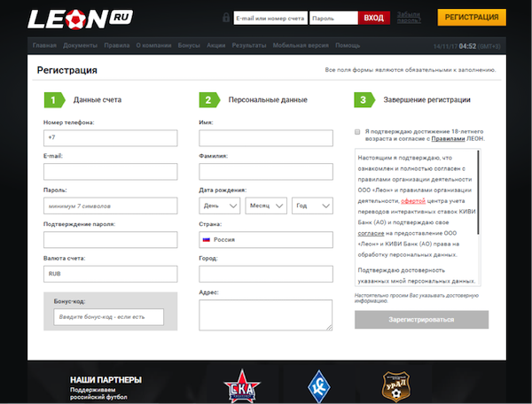Expand the Месяц birth month dropdown
Screen dimensions: 532x404
pos(266,206)
